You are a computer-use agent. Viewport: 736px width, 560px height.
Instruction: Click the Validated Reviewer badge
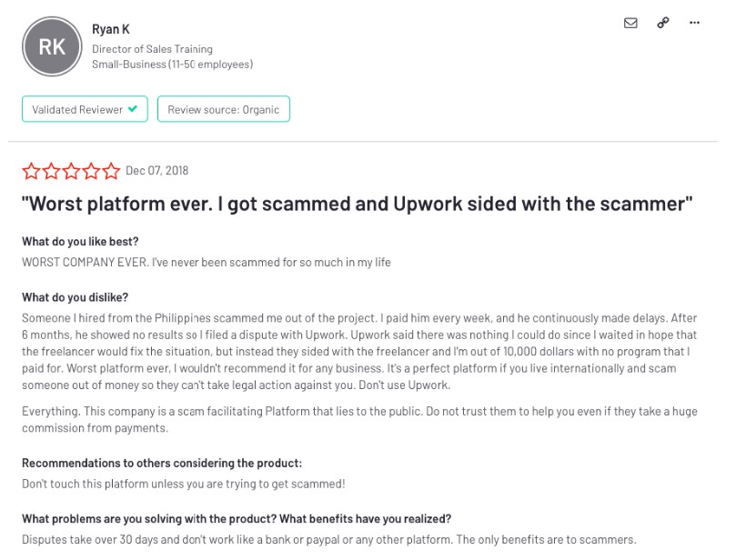click(x=85, y=109)
